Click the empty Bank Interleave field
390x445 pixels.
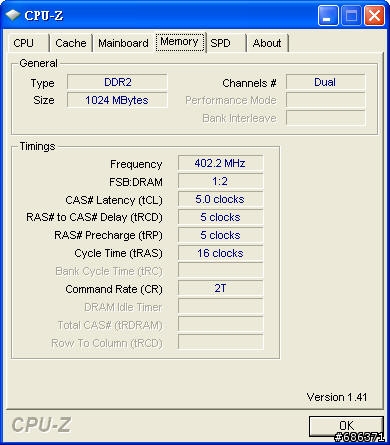click(x=325, y=118)
